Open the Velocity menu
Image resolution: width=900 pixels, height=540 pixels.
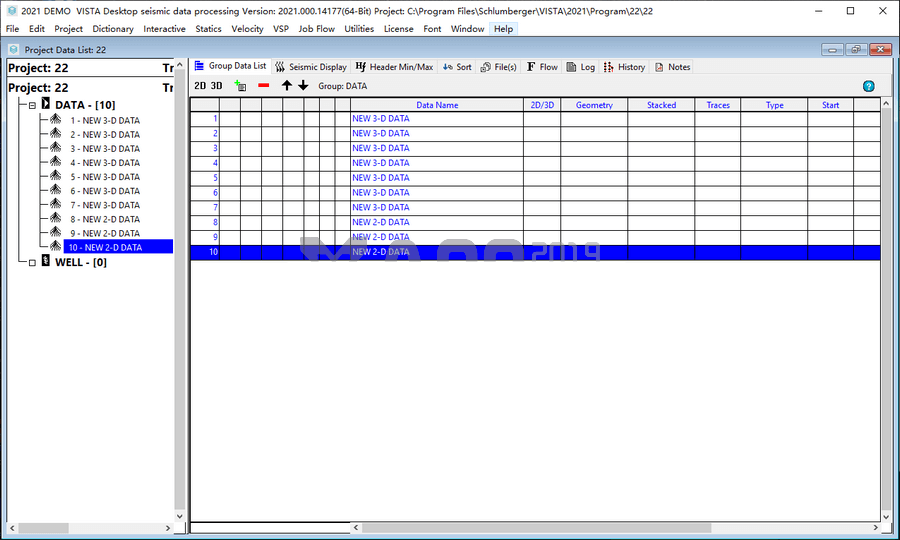247,29
